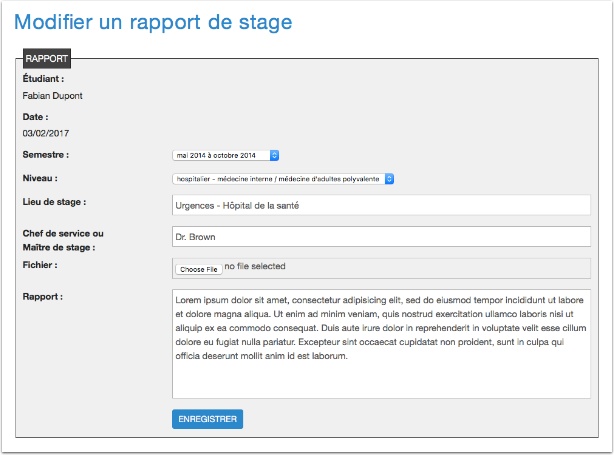Viewport: 614px width, 455px height.
Task: Click the date 03/02/2017
Action: pos(45,132)
